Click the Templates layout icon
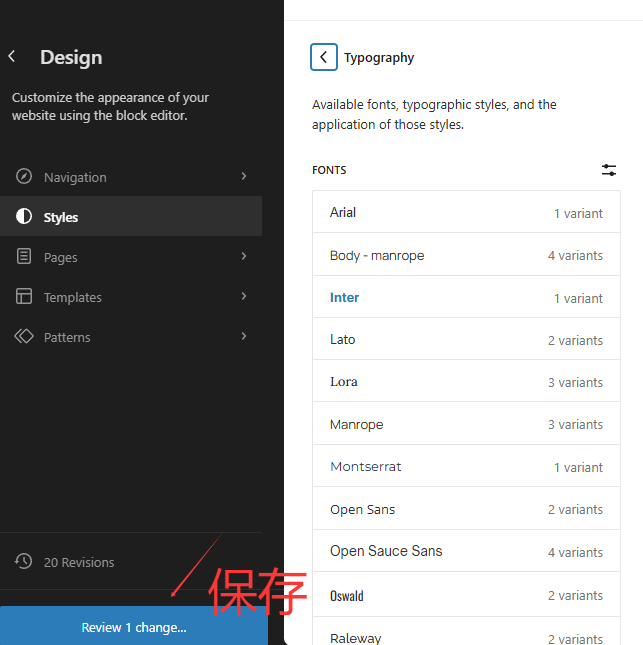Screen dimensions: 643x645 coord(24,297)
